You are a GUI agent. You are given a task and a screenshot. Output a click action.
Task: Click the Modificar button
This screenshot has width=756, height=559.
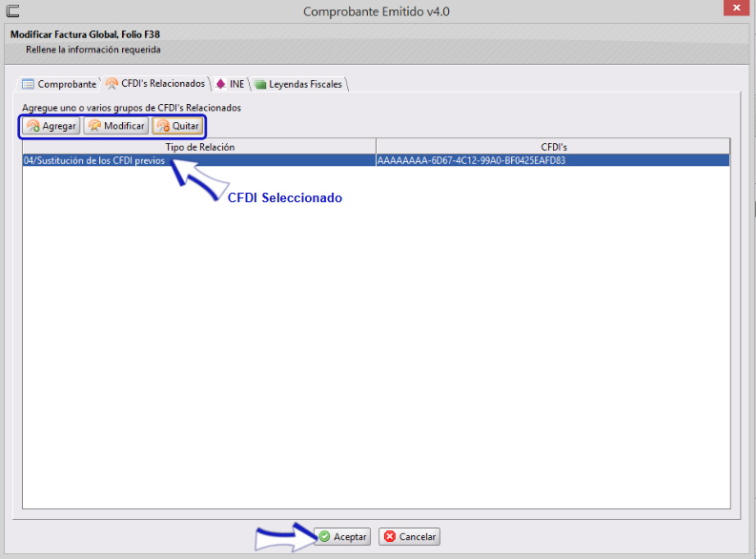click(x=116, y=126)
